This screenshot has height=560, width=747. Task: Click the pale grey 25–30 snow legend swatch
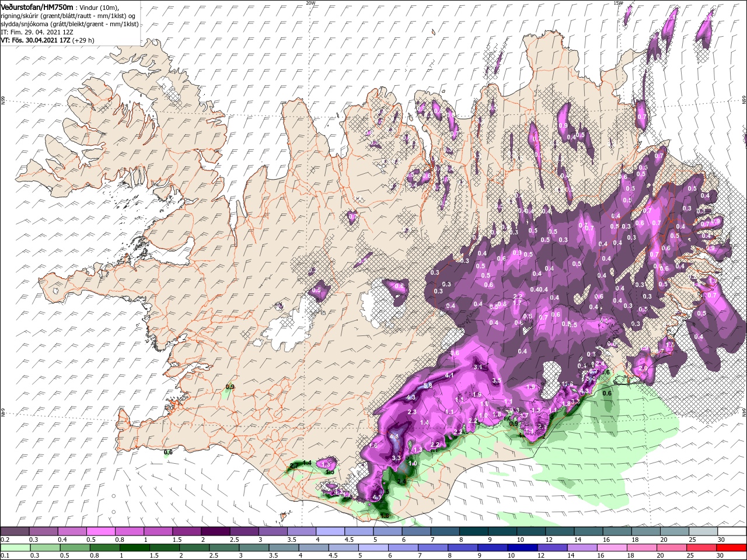[703, 531]
